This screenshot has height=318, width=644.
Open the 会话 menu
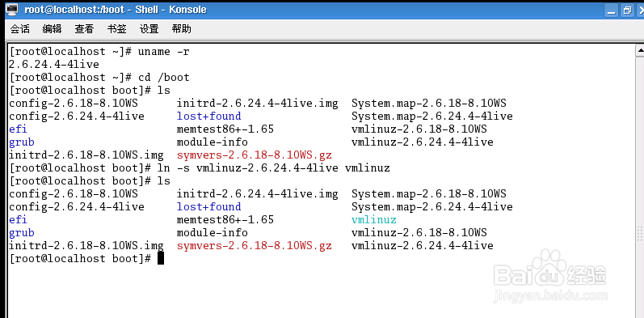(19, 29)
